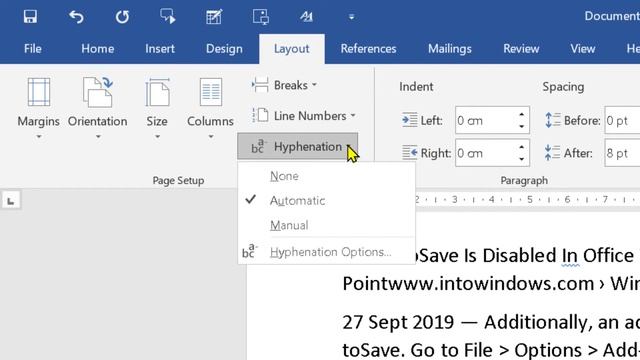The image size is (640, 360).
Task: Increase Right indent with up arrow
Action: pyautogui.click(x=522, y=147)
